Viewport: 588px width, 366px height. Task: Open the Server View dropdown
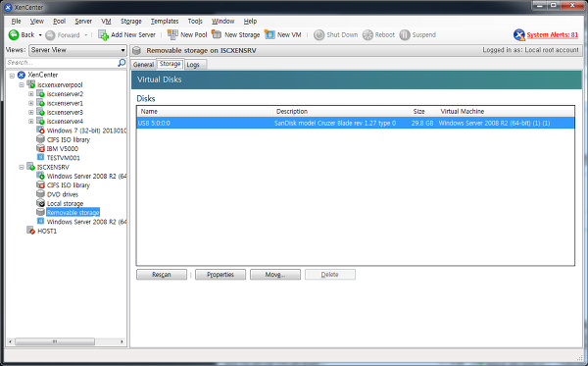tap(78, 50)
